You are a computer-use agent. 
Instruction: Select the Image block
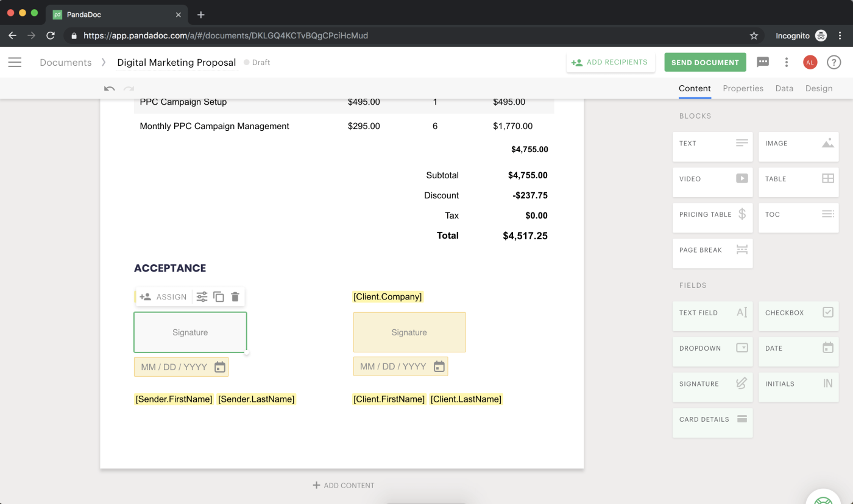799,147
